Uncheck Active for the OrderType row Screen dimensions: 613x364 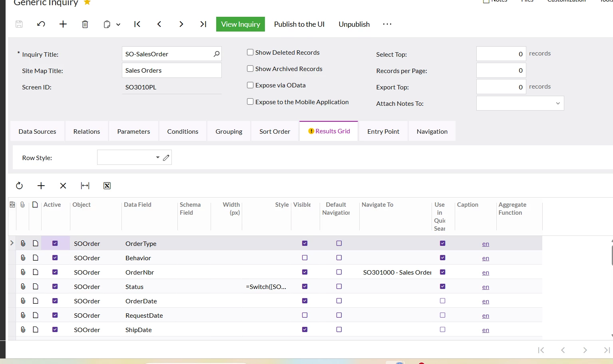coord(55,243)
